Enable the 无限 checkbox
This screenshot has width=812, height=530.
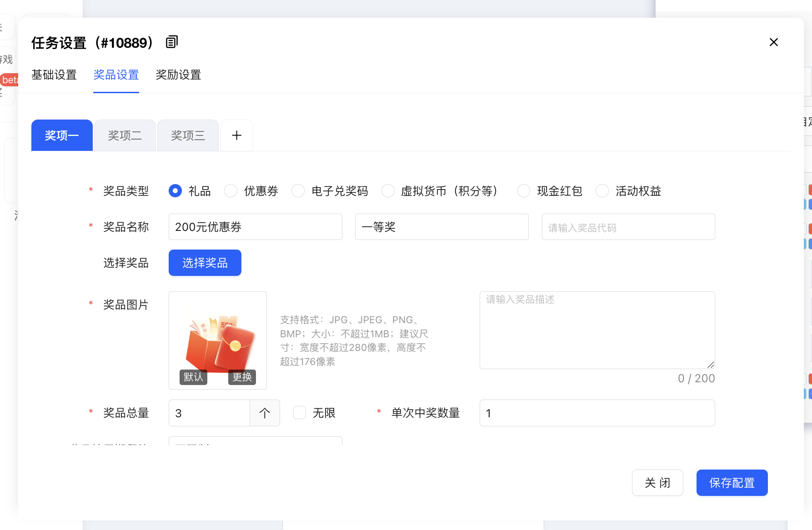point(300,413)
